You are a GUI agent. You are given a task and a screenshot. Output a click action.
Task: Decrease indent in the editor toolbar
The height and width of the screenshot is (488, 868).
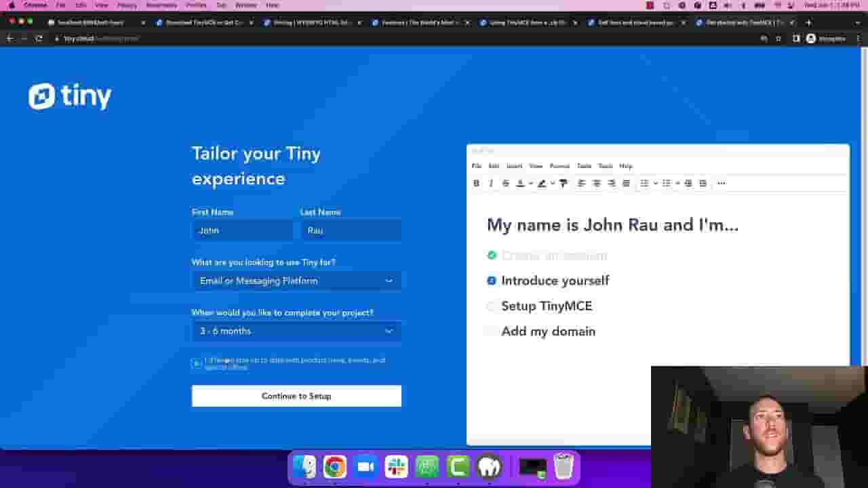pos(688,183)
